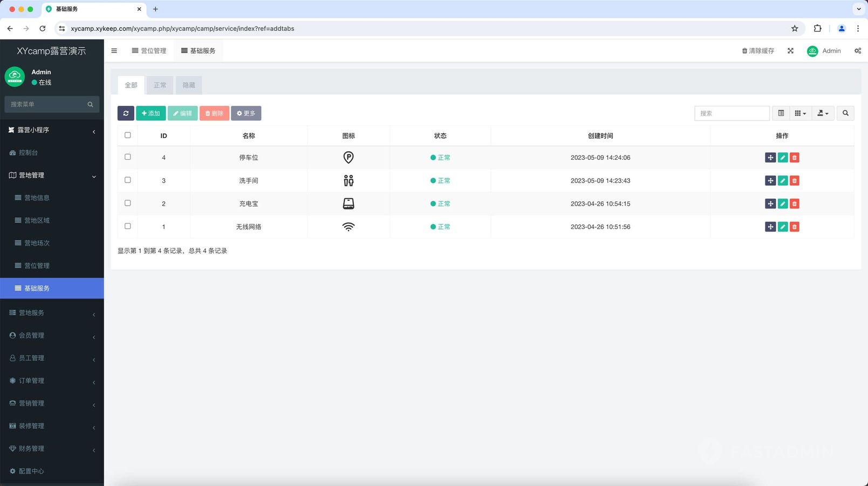Click the table 搜索 input field

[732, 113]
